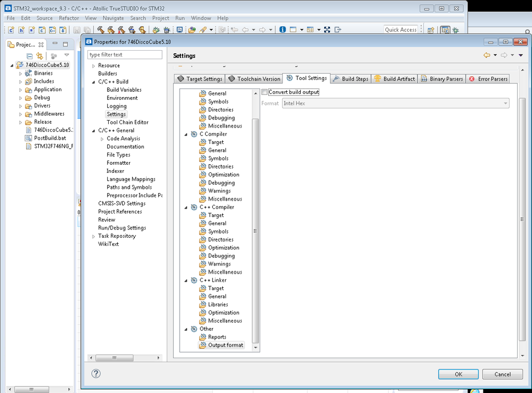Click the exit arrow icon in main toolbar
This screenshot has width=532, height=393.
338,29
